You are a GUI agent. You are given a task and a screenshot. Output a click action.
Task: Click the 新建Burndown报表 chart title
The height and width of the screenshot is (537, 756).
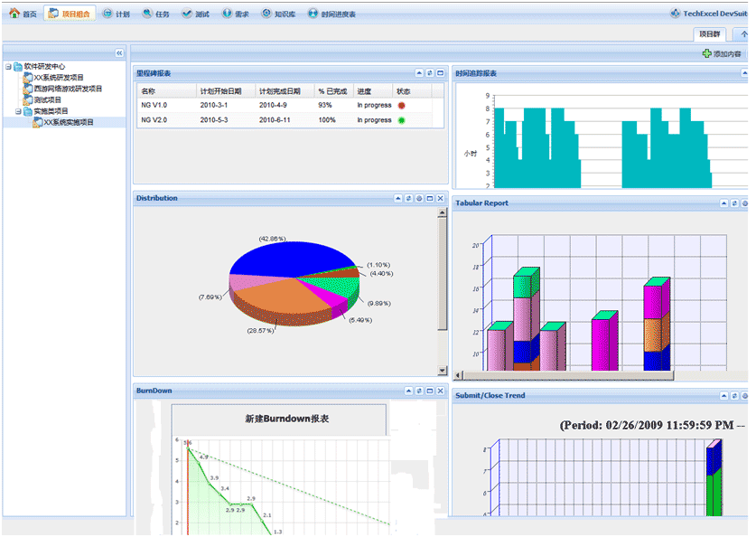287,419
